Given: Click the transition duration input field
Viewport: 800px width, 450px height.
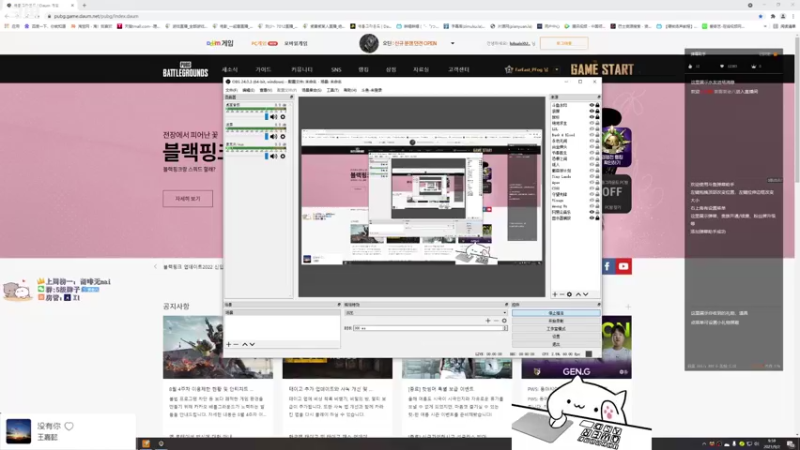Looking at the screenshot, I should (x=428, y=328).
